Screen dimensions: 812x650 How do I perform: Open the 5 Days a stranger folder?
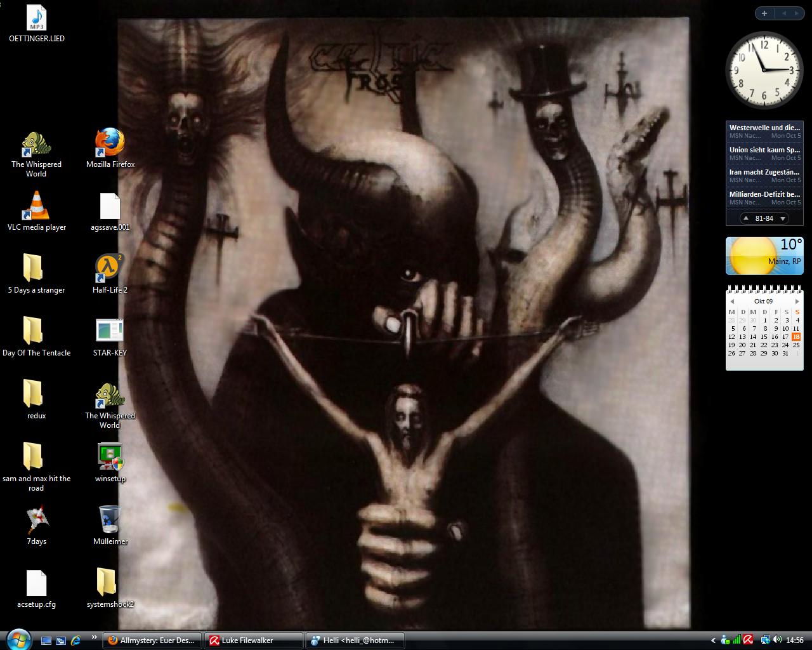[x=33, y=268]
